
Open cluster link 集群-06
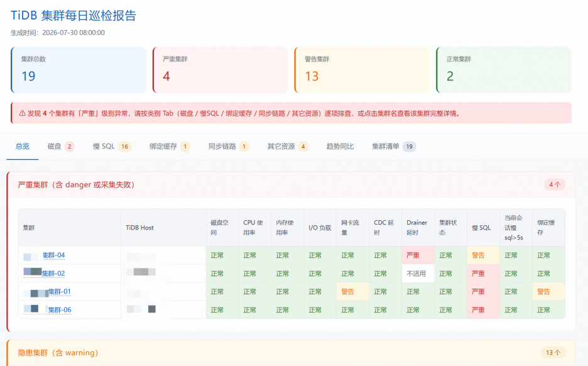60,310
